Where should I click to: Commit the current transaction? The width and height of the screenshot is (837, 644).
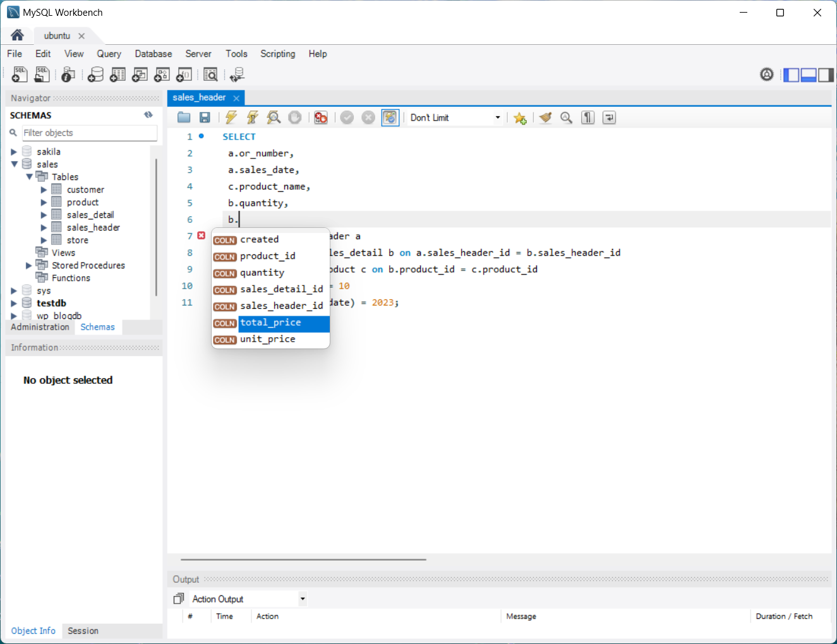[x=347, y=117]
